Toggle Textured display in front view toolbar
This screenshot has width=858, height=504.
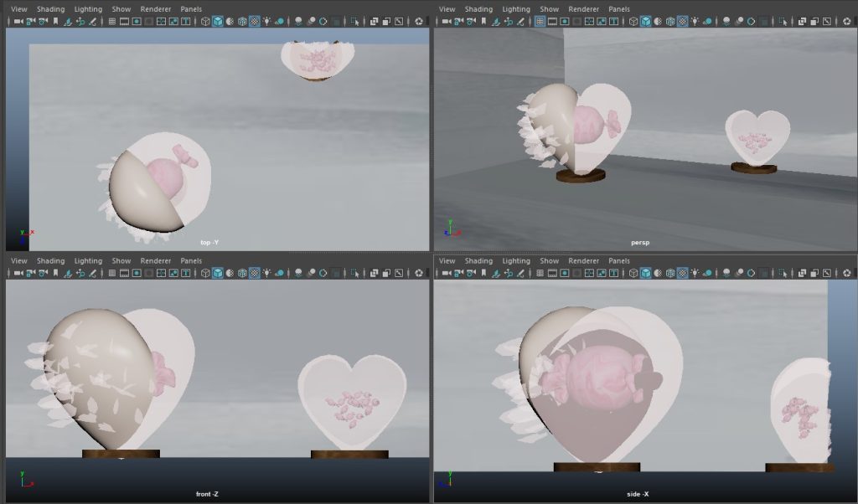[x=254, y=273]
